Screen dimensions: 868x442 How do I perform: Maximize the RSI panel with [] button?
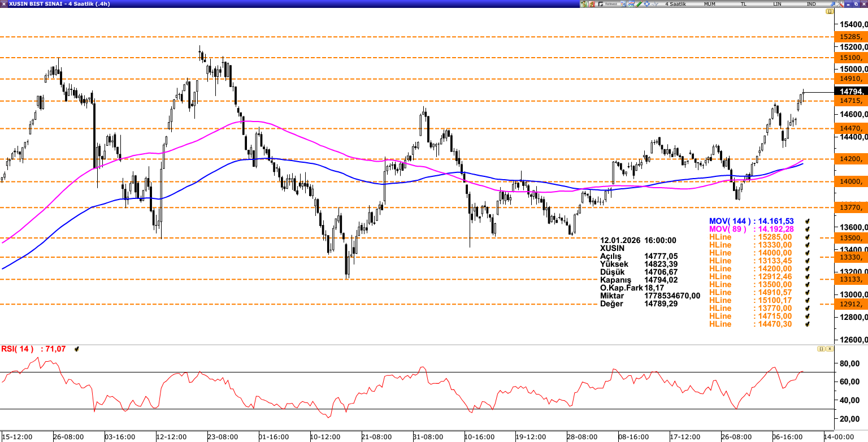click(x=820, y=349)
